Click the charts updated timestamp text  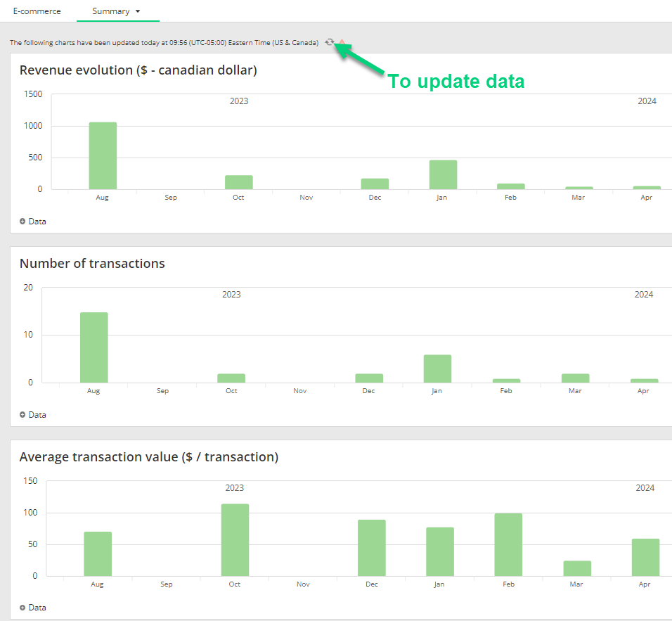pyautogui.click(x=164, y=42)
